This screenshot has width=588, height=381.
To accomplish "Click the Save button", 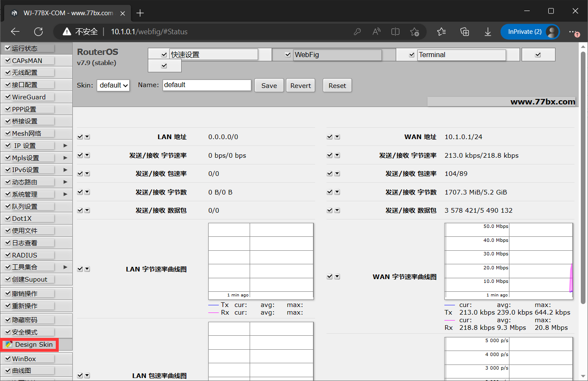I will [x=269, y=85].
